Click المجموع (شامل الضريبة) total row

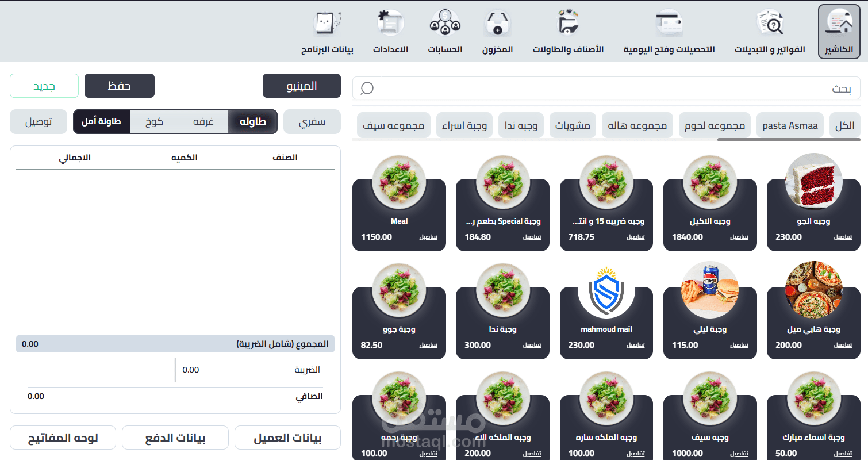pyautogui.click(x=175, y=344)
